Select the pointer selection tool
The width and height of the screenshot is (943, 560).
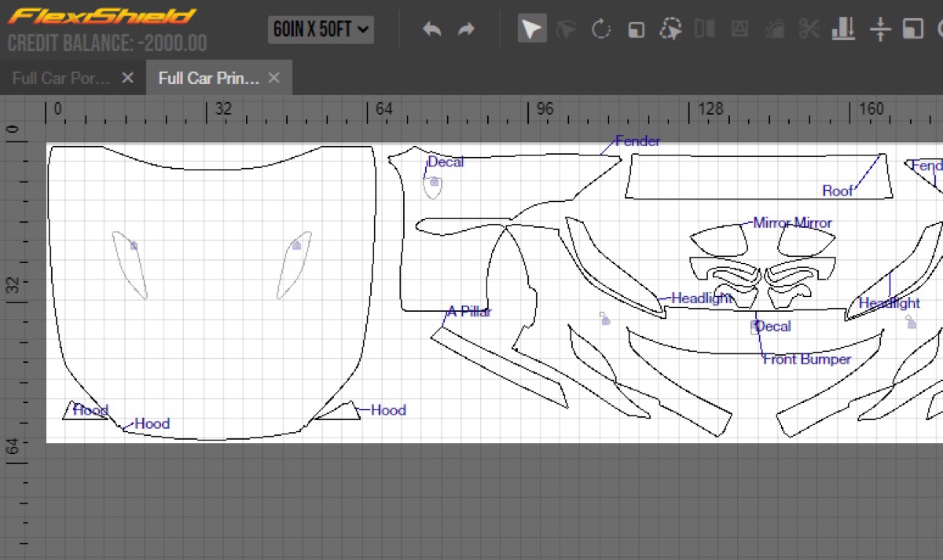point(531,29)
